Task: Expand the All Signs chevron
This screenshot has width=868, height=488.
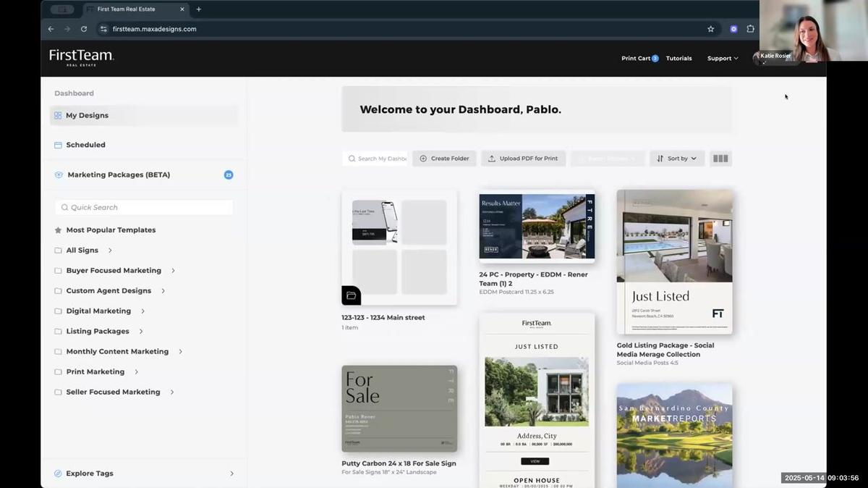Action: point(110,251)
